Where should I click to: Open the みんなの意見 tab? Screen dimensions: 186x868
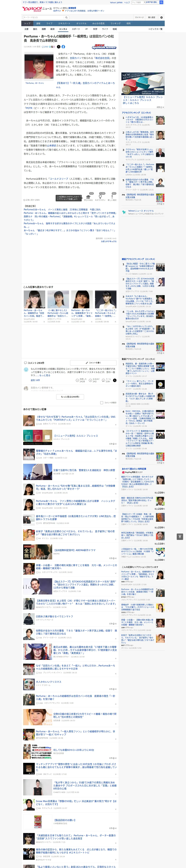pyautogui.click(x=98, y=24)
